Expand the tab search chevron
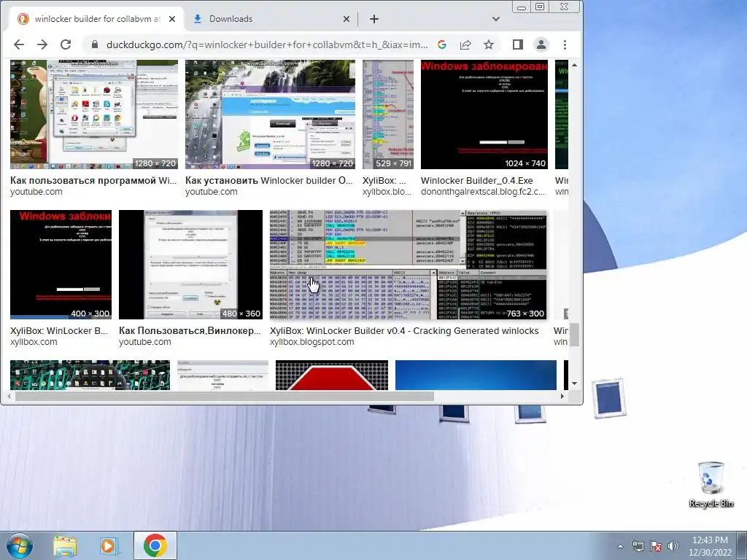 496,19
